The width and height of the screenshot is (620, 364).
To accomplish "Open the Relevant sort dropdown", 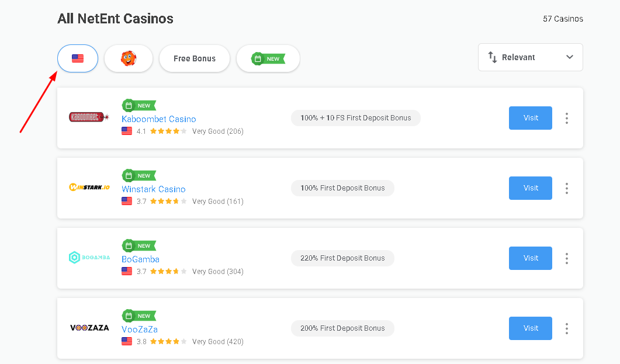I will point(530,57).
